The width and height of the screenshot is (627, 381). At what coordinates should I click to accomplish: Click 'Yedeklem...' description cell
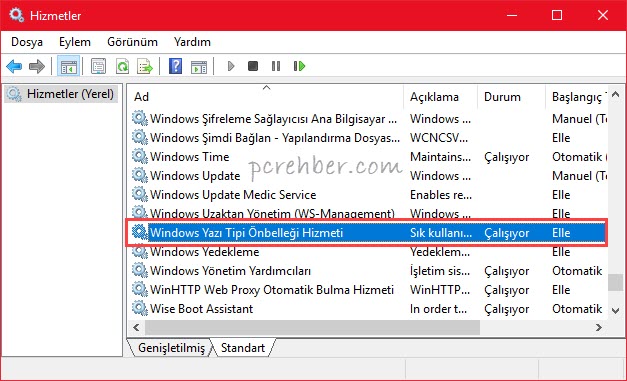[440, 252]
